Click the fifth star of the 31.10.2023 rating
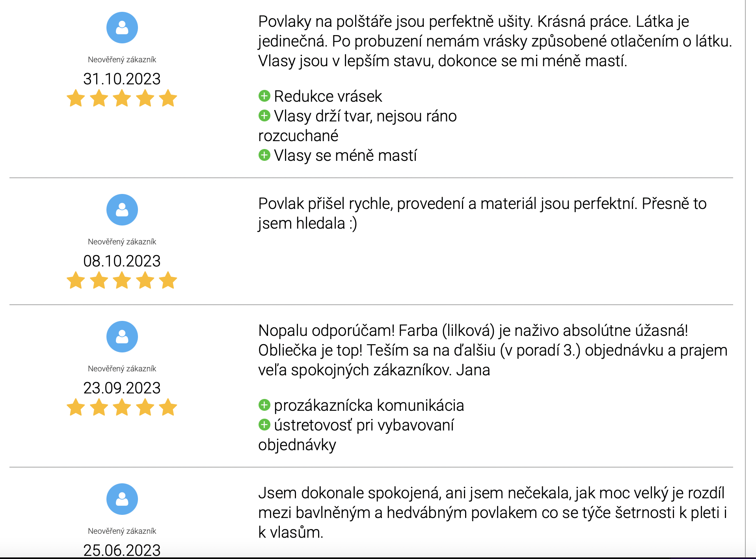The height and width of the screenshot is (559, 756). 168,98
